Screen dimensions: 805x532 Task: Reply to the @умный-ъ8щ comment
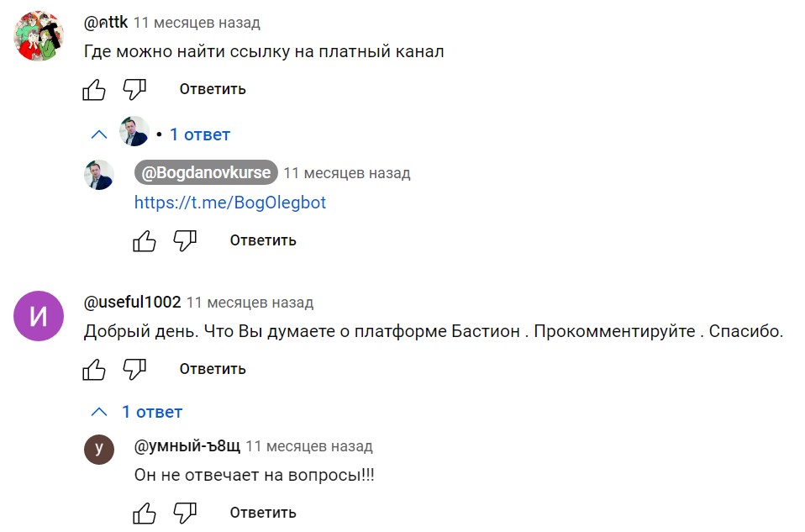click(x=263, y=513)
